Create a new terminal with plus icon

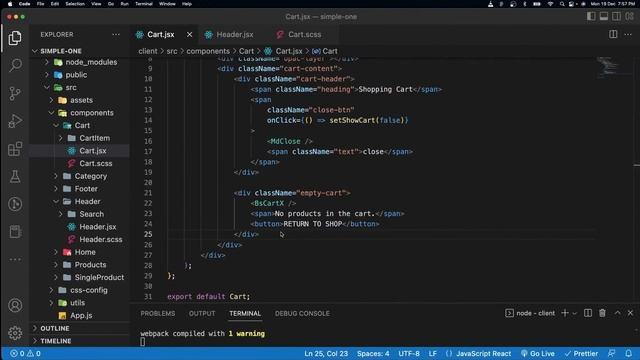565,313
